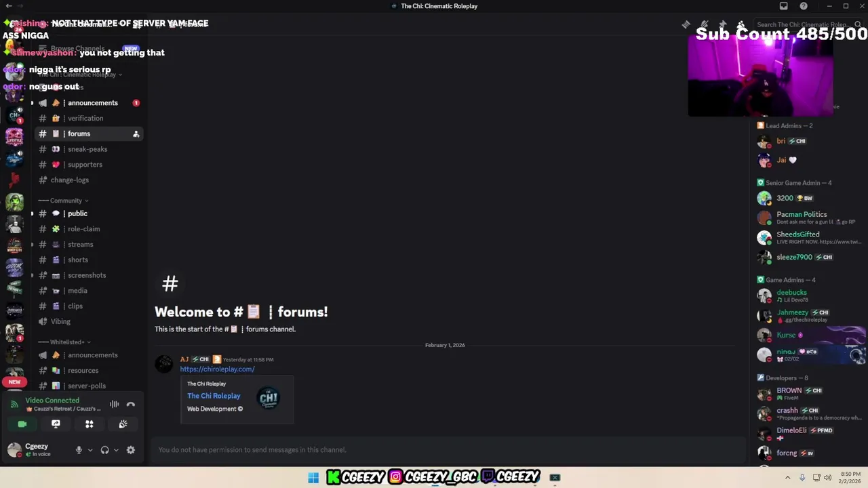Open the Windows Start menu
Viewport: 868px width, 488px height.
pyautogui.click(x=313, y=478)
